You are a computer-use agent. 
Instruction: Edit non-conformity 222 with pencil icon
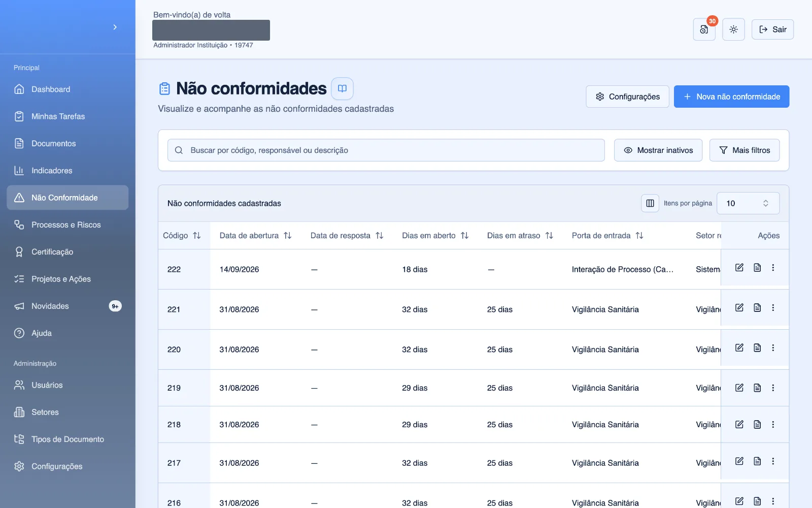(x=739, y=268)
